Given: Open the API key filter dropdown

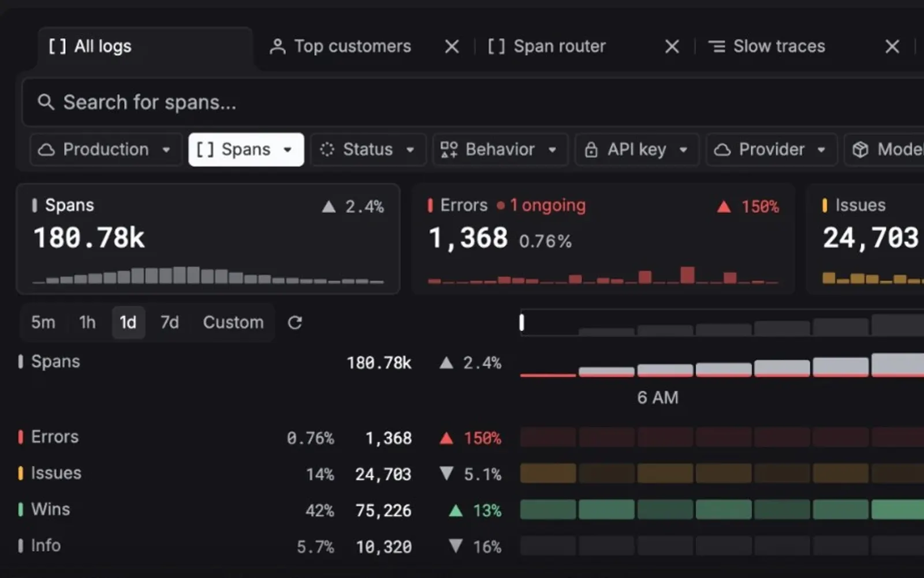Looking at the screenshot, I should tap(637, 150).
